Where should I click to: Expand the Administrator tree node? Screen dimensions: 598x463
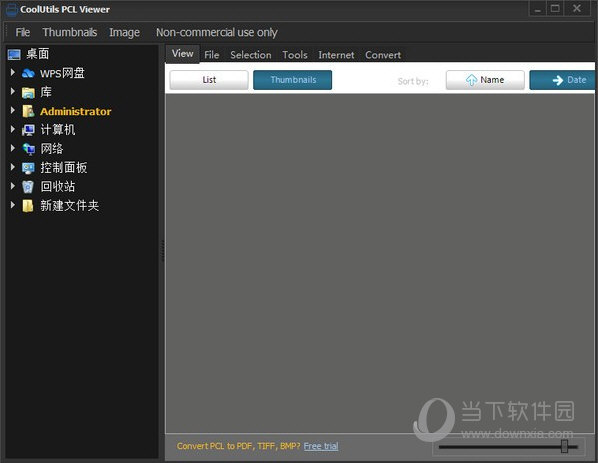pyautogui.click(x=13, y=110)
